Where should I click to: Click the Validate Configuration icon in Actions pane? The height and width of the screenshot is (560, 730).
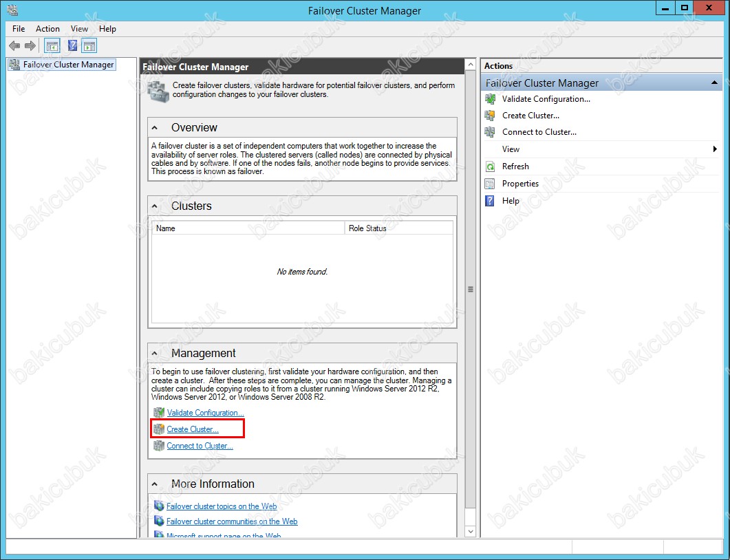490,98
